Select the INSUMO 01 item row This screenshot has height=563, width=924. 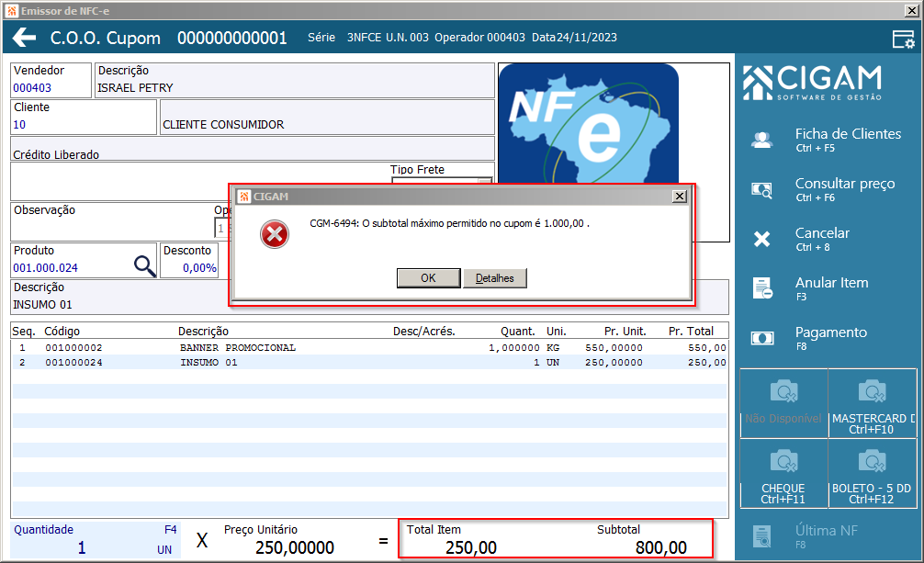click(369, 363)
